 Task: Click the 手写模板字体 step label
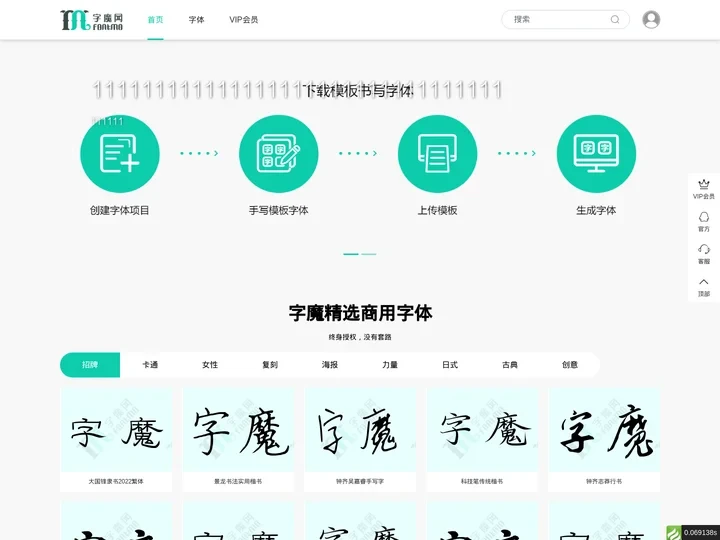pyautogui.click(x=279, y=210)
